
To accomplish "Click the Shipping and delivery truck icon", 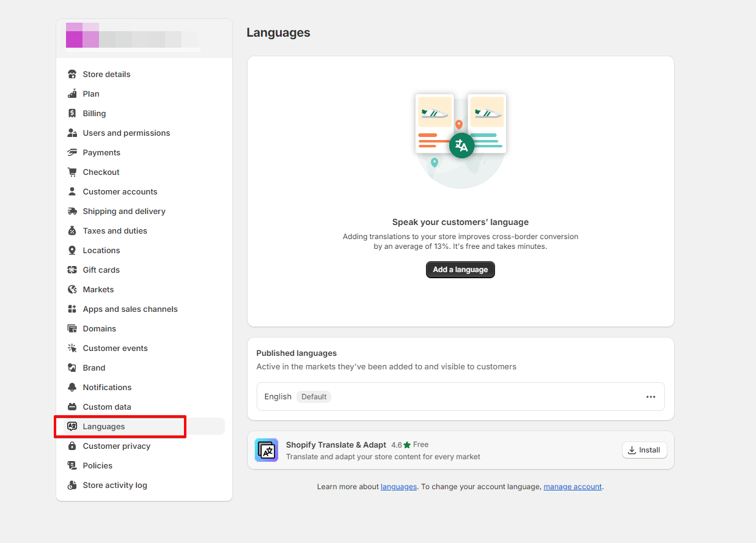I will pyautogui.click(x=72, y=211).
